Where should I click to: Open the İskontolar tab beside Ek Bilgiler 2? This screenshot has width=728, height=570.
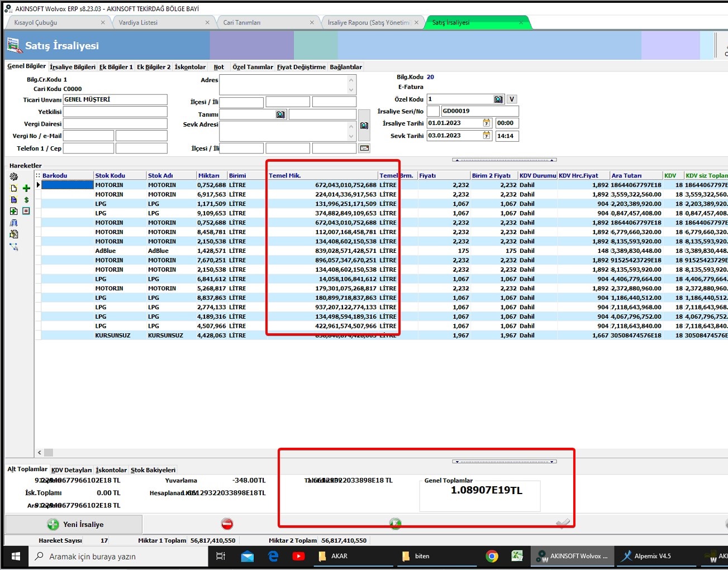190,67
